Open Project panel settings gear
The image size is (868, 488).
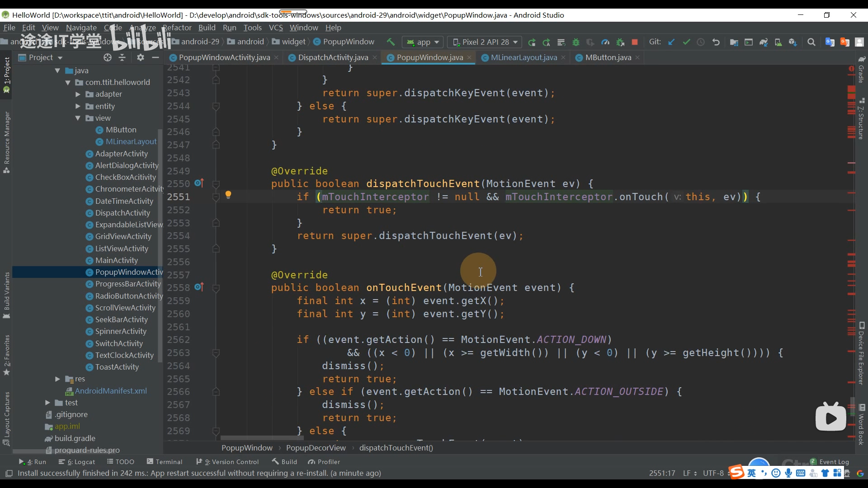pyautogui.click(x=141, y=57)
